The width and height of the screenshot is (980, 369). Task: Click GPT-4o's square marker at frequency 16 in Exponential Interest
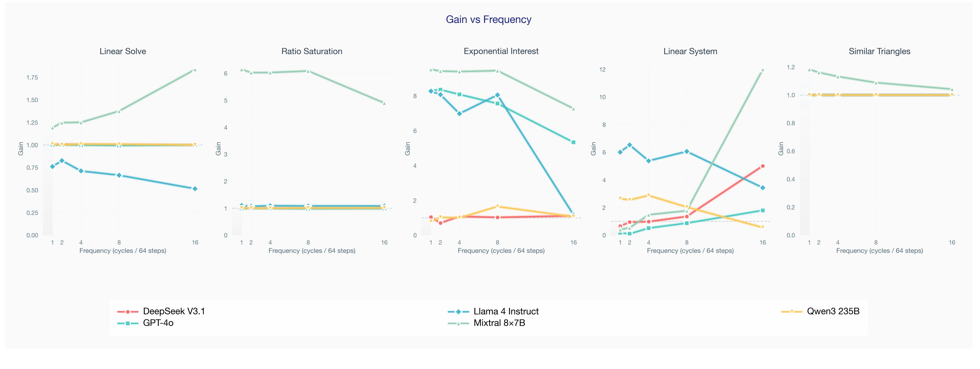[573, 142]
